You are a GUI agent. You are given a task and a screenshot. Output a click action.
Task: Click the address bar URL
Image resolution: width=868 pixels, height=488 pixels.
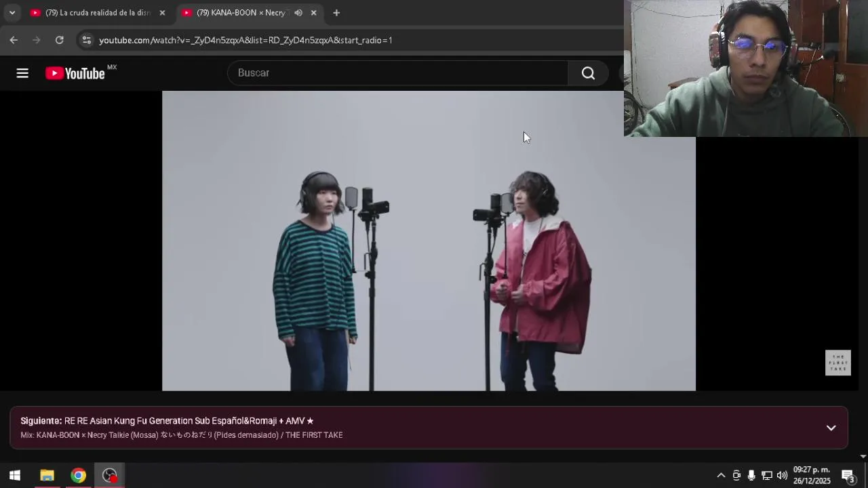pos(245,40)
